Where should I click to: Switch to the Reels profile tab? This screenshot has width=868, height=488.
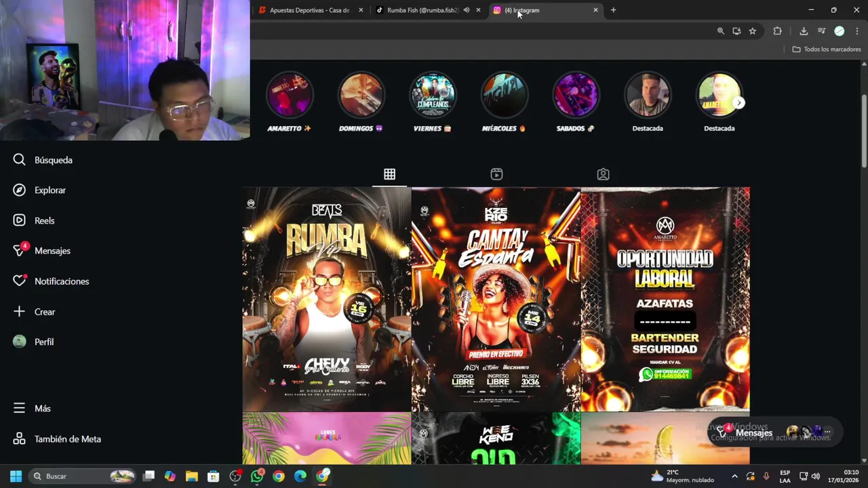click(x=496, y=174)
